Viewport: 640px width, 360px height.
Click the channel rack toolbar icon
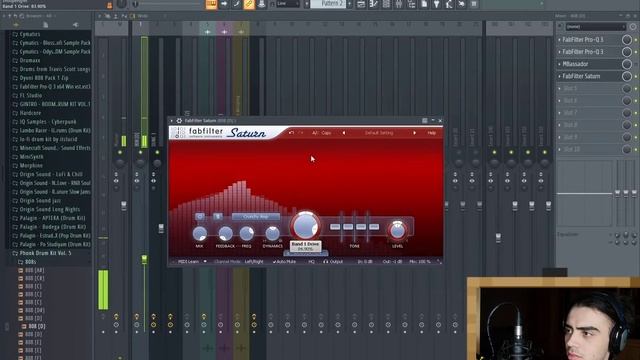click(386, 4)
